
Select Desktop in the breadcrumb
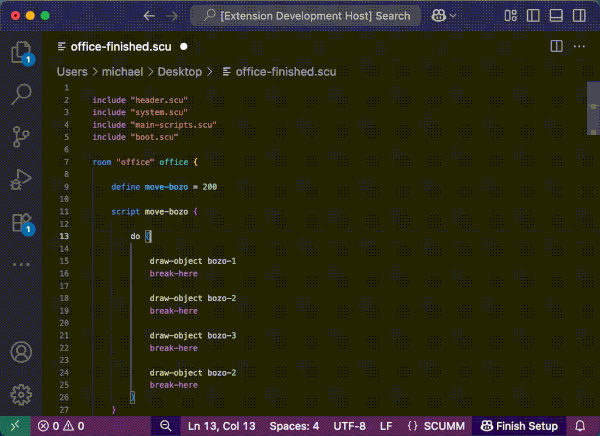(x=180, y=72)
